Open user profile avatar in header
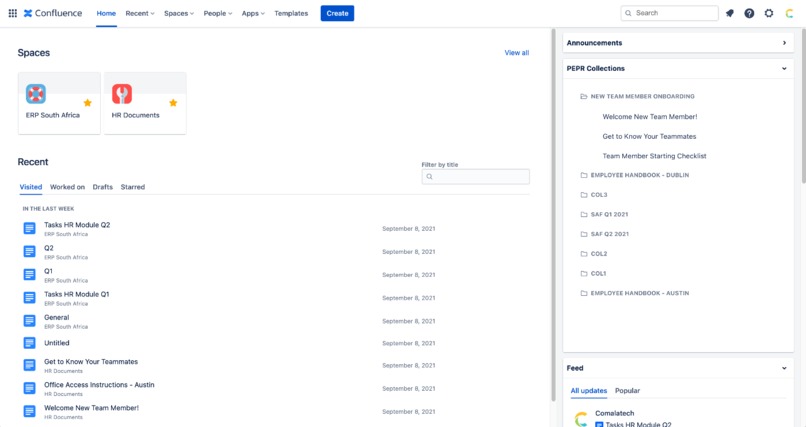 789,13
